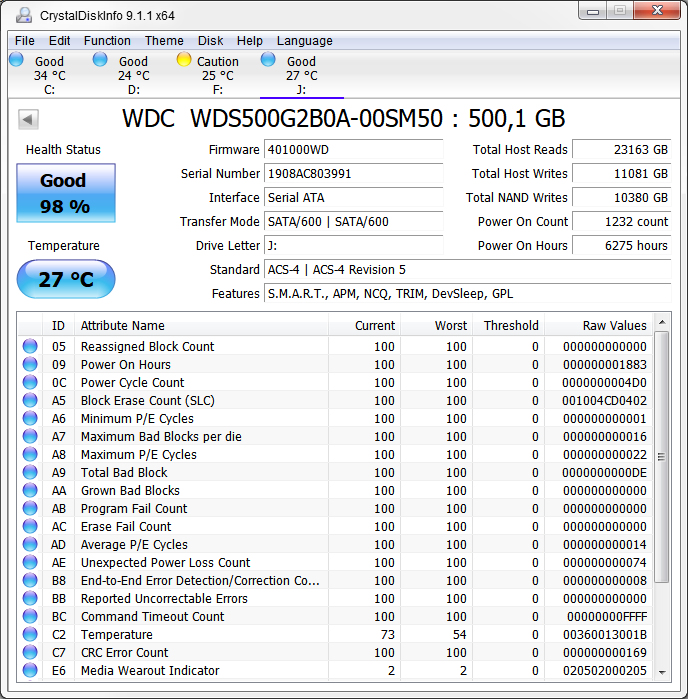Click the Standard field ACS-4
This screenshot has height=699, width=688.
467,270
